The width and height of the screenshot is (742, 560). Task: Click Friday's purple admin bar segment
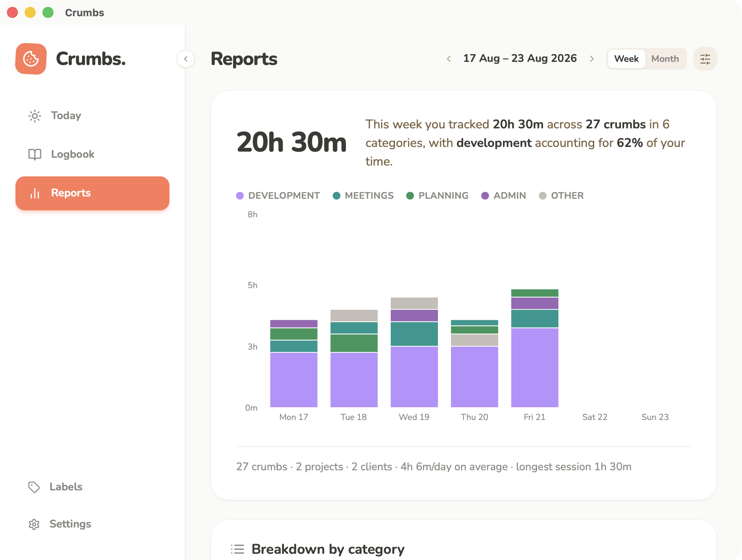(535, 303)
